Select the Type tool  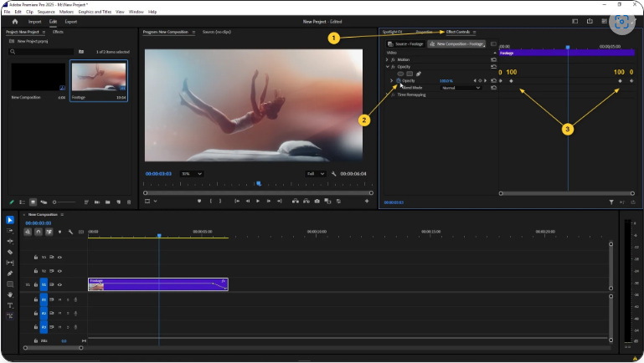point(10,305)
